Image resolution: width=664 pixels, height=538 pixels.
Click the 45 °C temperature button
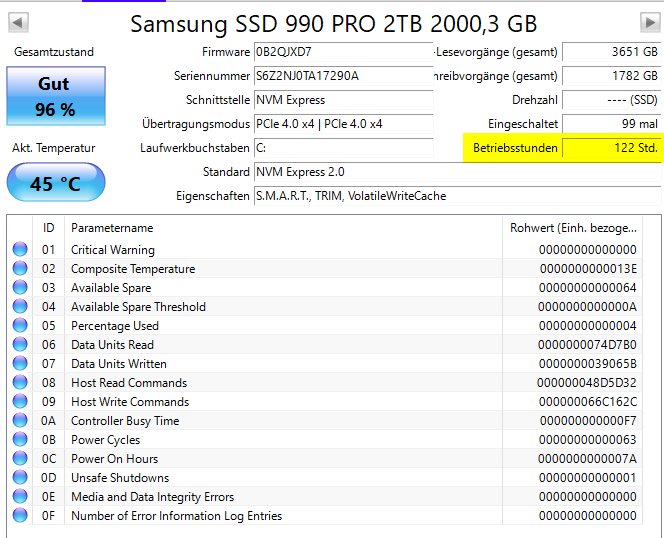coord(56,183)
